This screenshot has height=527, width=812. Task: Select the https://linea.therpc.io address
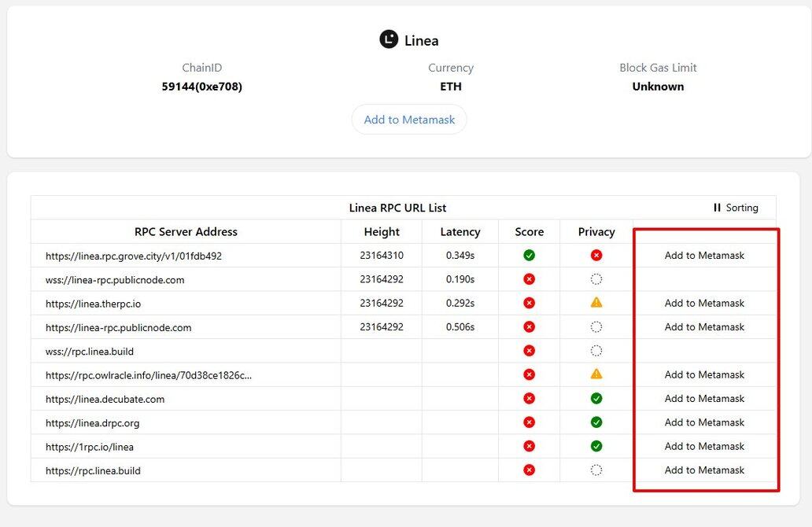[x=93, y=304]
